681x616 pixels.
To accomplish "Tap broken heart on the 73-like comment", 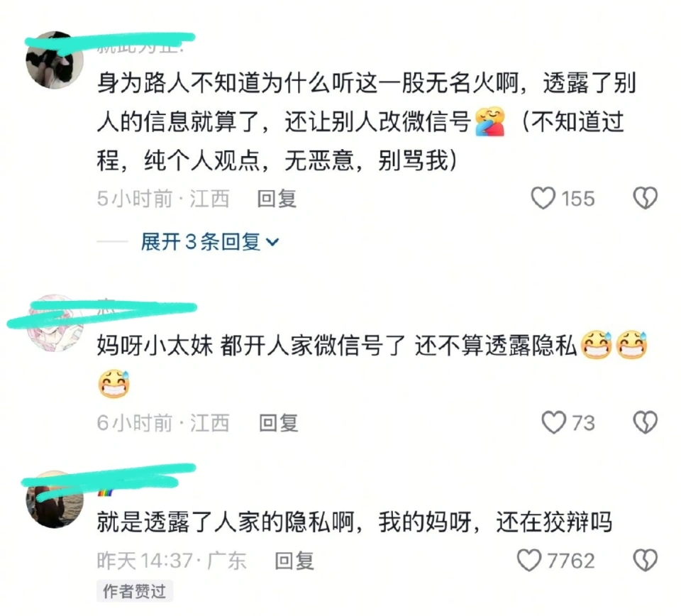I will coord(645,422).
